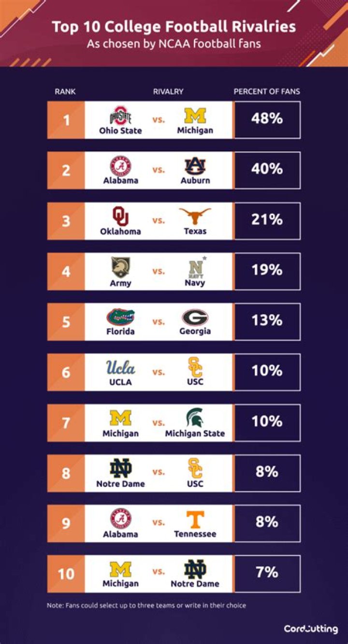The height and width of the screenshot is (644, 348).
Task: Click the Auburn logo
Action: [x=195, y=167]
